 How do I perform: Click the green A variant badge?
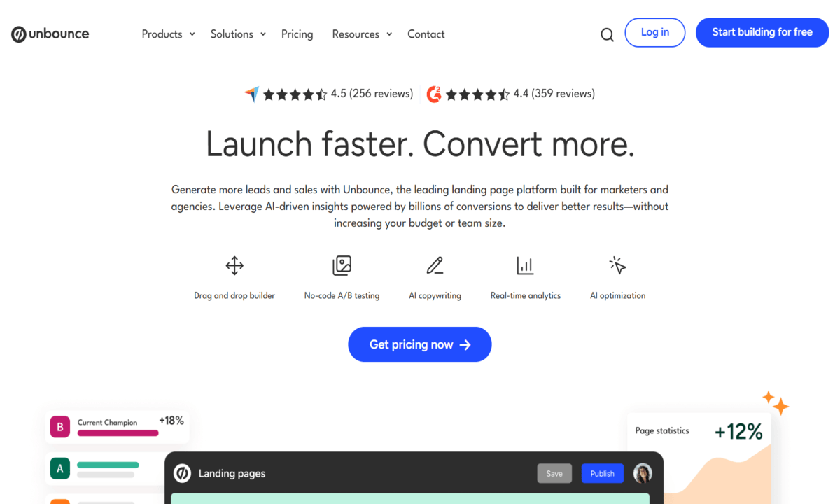(x=60, y=469)
